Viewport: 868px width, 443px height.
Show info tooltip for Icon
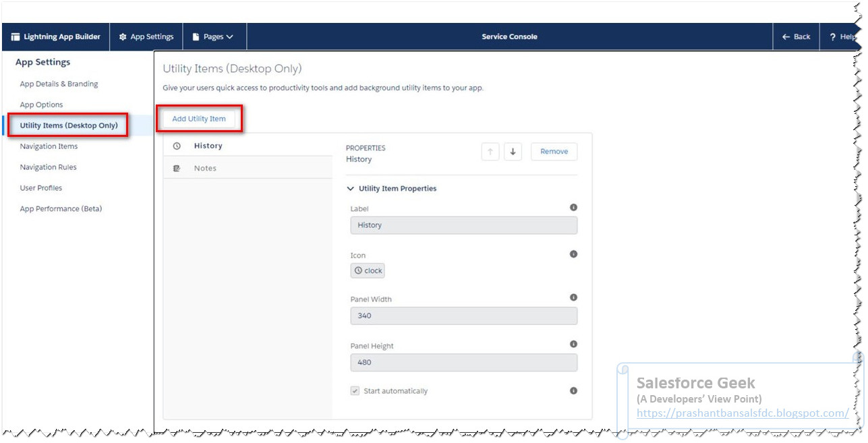[573, 254]
